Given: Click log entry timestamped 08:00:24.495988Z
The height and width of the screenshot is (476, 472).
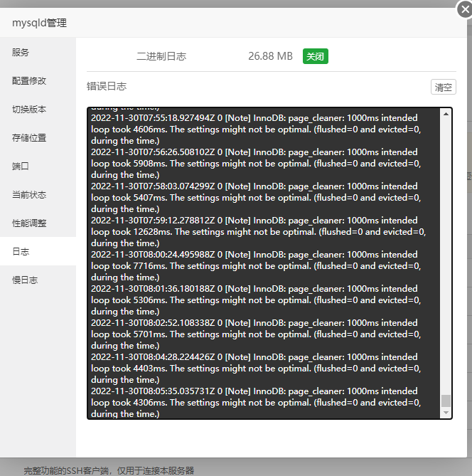Looking at the screenshot, I should [x=256, y=266].
